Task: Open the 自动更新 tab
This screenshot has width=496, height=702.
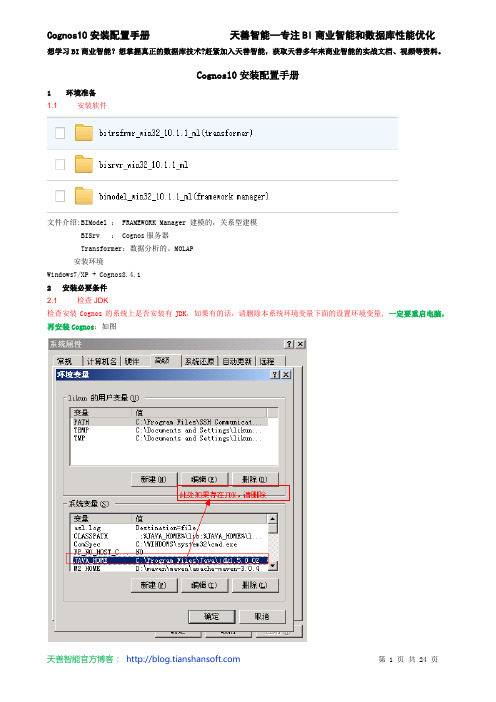Action: point(237,361)
